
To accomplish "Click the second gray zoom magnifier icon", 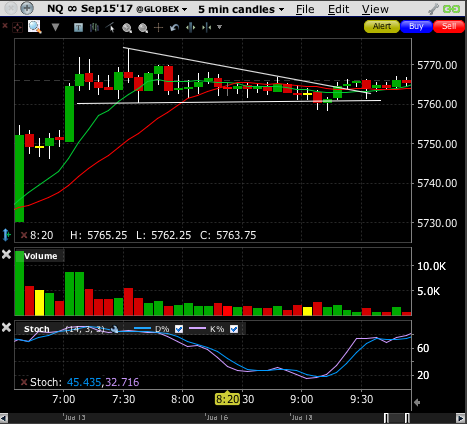I will click(x=143, y=28).
